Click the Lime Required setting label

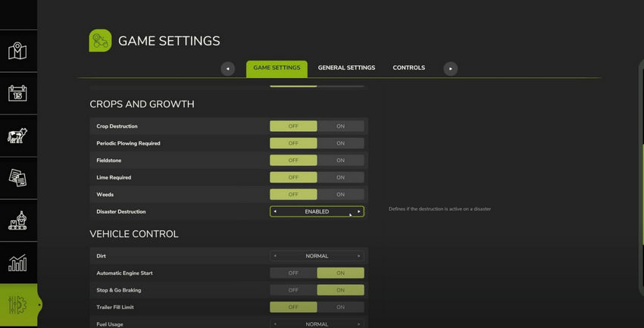tap(114, 177)
